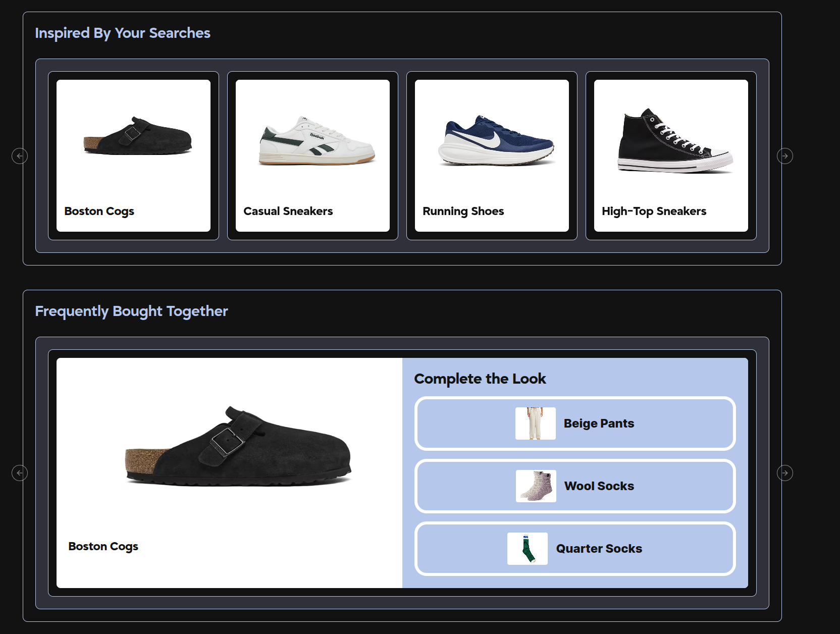Click the Boston Cogs title in top carousel
The width and height of the screenshot is (840, 634).
click(x=99, y=211)
